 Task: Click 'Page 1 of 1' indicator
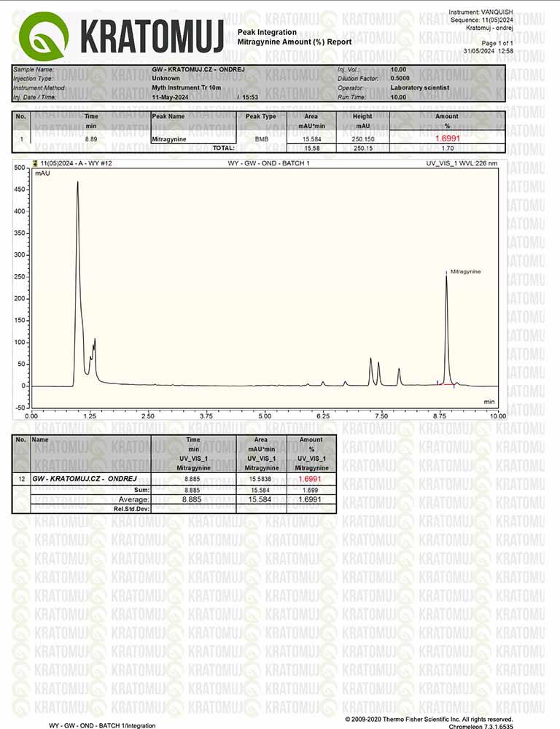tap(497, 43)
